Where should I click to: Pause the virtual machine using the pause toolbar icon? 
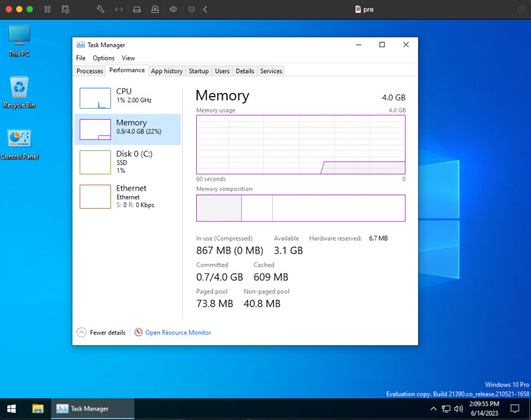[47, 9]
